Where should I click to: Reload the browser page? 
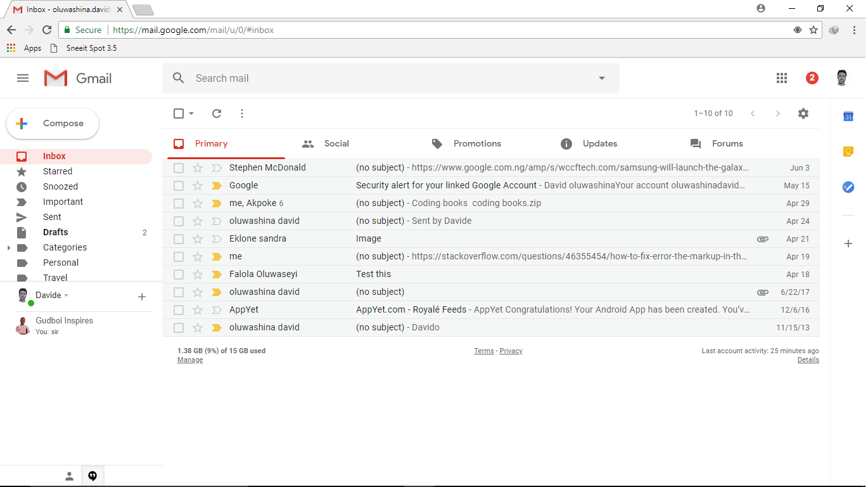coord(46,30)
